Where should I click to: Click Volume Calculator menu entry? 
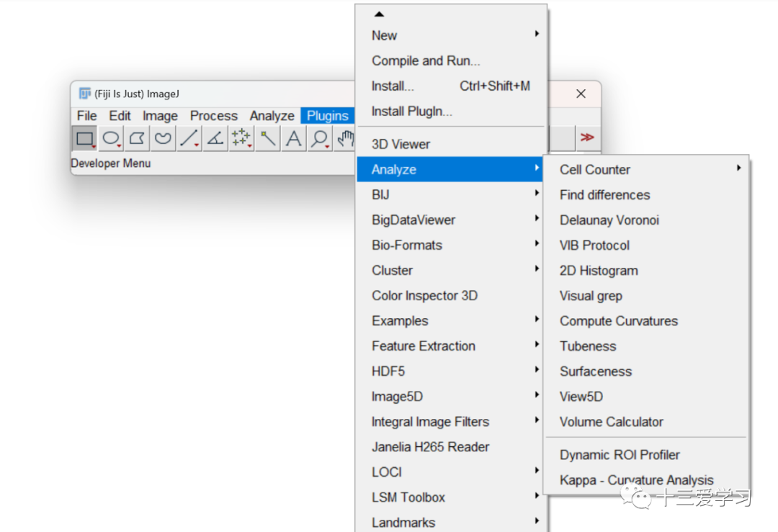612,422
